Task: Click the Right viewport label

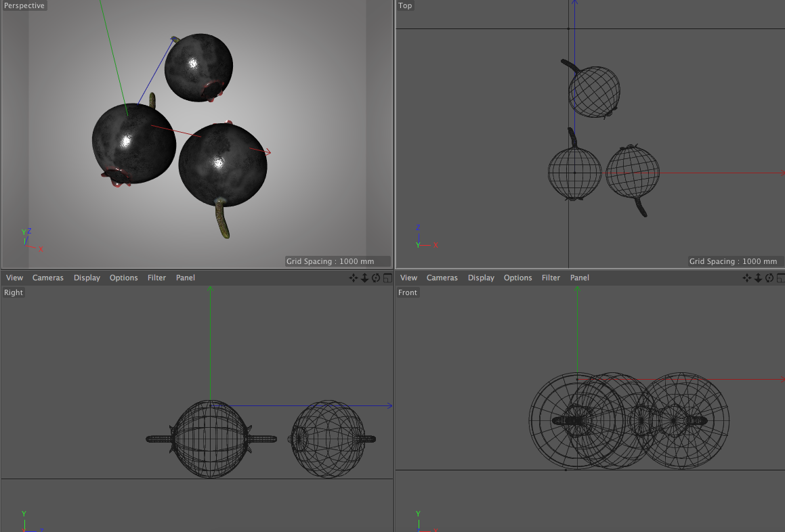Action: click(14, 293)
